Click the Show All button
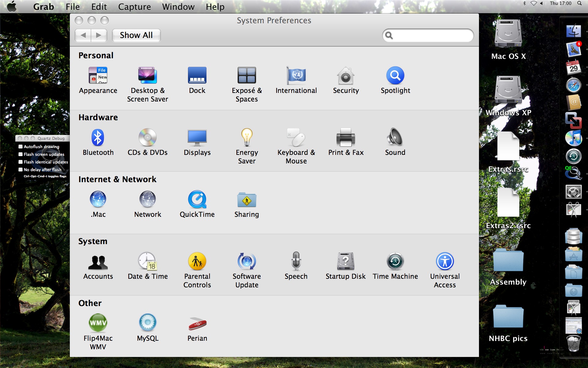588x368 pixels. pyautogui.click(x=136, y=35)
